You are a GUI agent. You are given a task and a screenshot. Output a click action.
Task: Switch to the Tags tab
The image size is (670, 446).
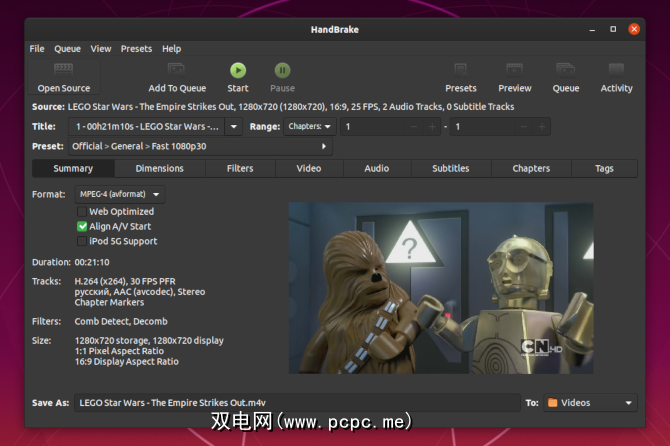click(604, 168)
